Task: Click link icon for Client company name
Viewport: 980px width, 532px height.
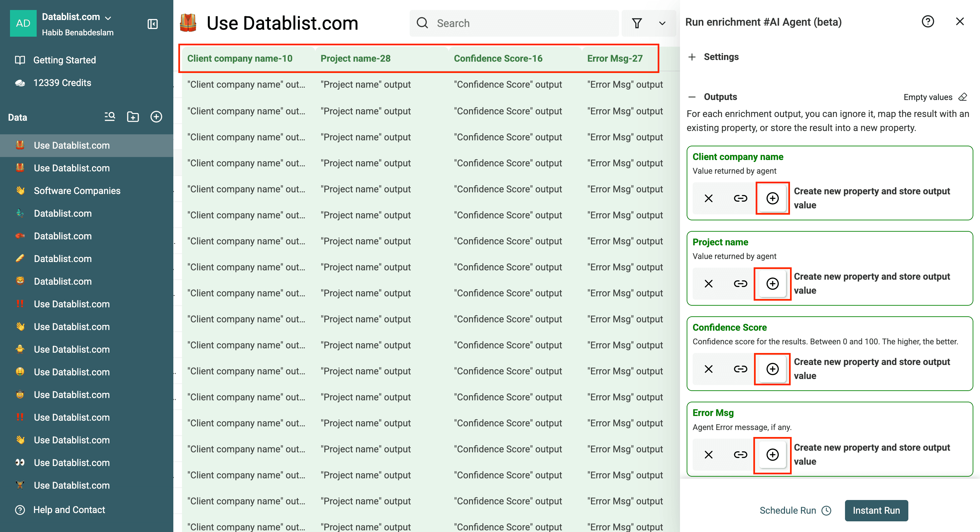Action: tap(740, 198)
